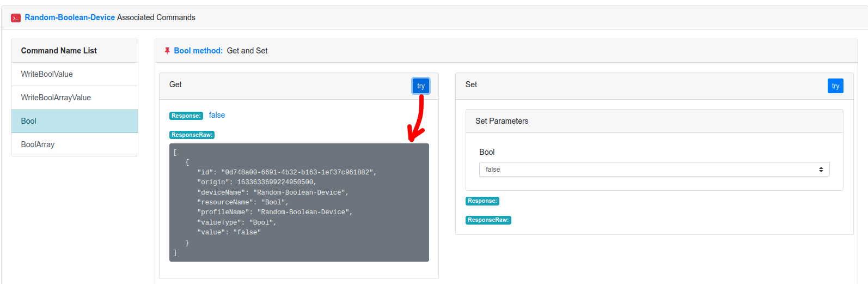Click the Get and Set method text
Image resolution: width=868 pixels, height=284 pixels.
click(247, 51)
